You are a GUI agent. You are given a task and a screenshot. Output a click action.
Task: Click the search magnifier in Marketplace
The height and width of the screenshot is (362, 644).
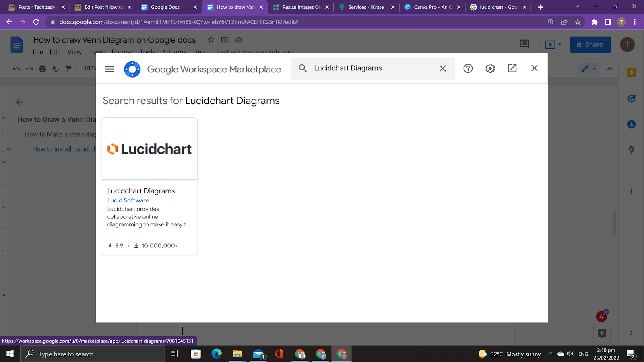point(303,68)
